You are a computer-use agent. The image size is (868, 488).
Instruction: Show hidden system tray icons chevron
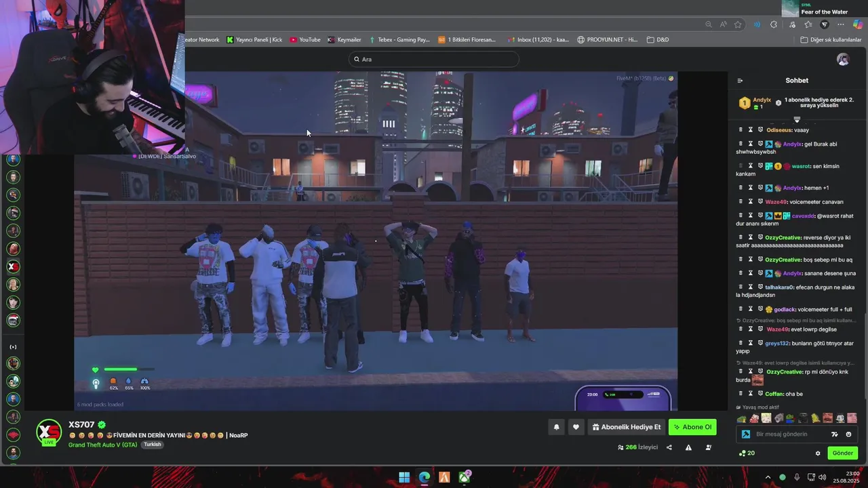(768, 477)
